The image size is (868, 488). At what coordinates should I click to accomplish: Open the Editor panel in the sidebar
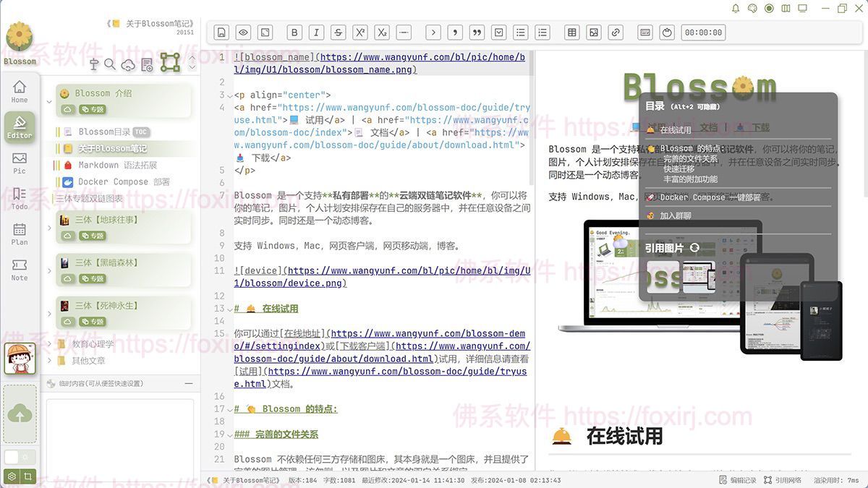click(20, 127)
